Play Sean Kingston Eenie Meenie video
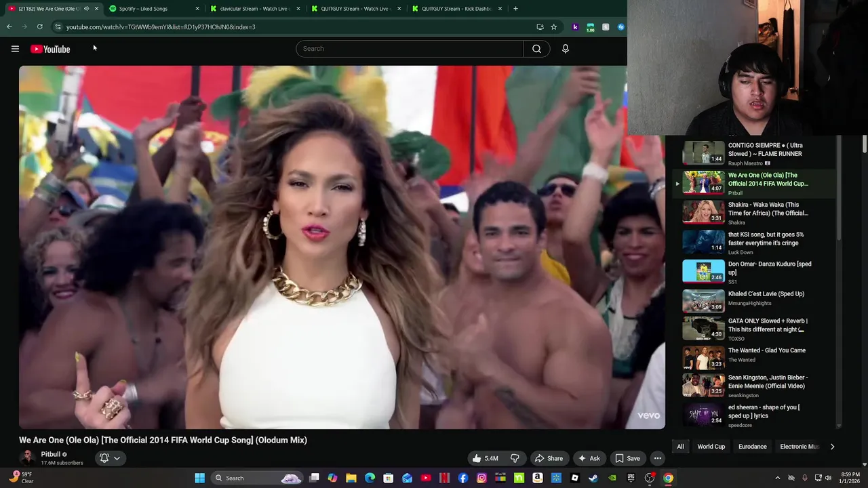Image resolution: width=868 pixels, height=488 pixels. pos(754,385)
